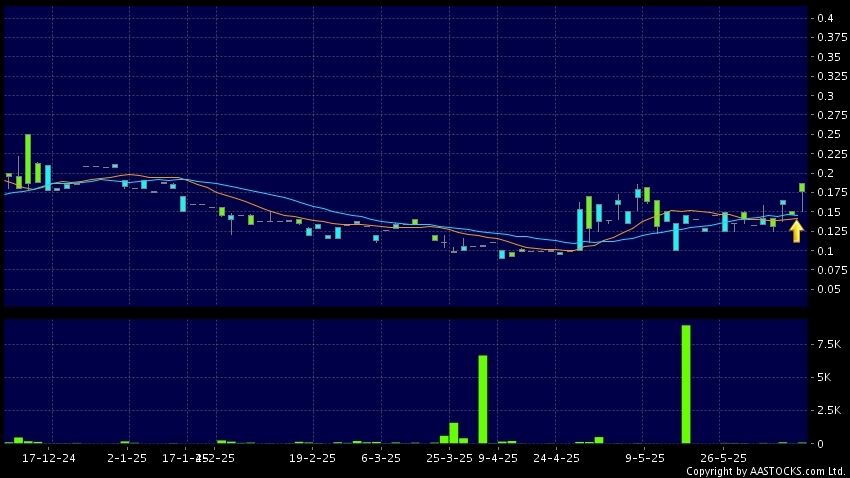Select the 0.125 price axis label

pos(832,231)
